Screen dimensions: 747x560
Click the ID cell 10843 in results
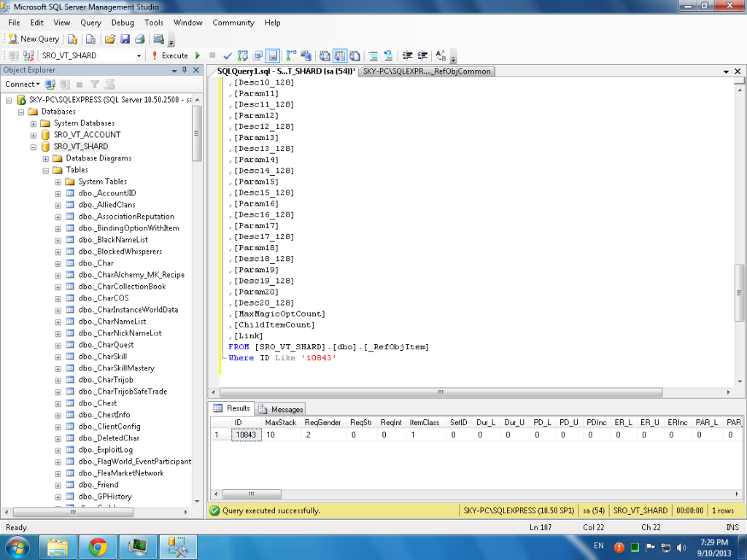click(247, 435)
